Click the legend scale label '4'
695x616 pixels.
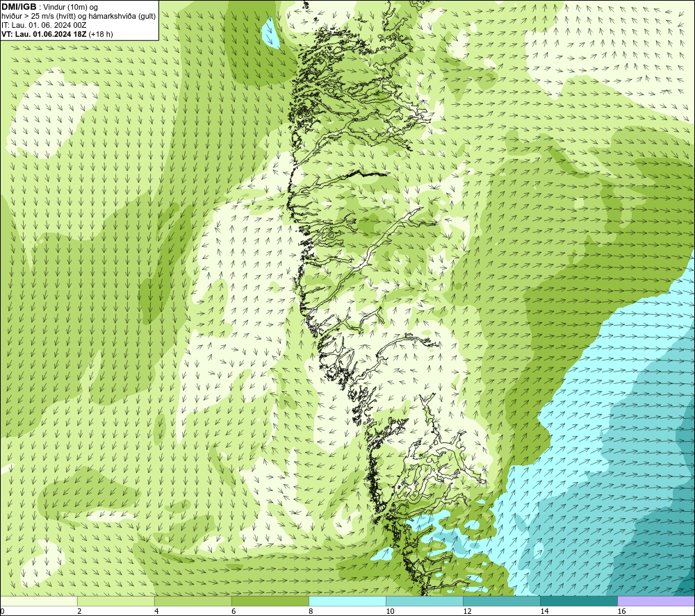[156, 612]
